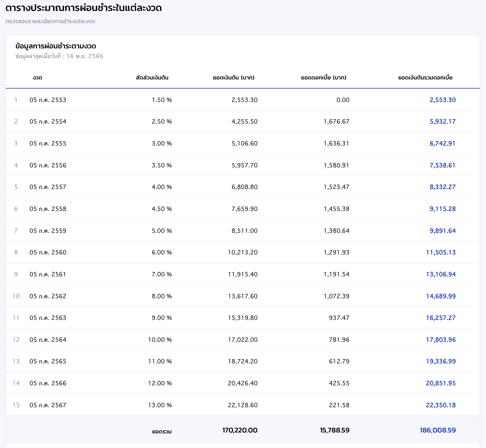Select the row dated 05 ก.ค. 2559
The width and height of the screenshot is (486, 448).
[x=243, y=230]
